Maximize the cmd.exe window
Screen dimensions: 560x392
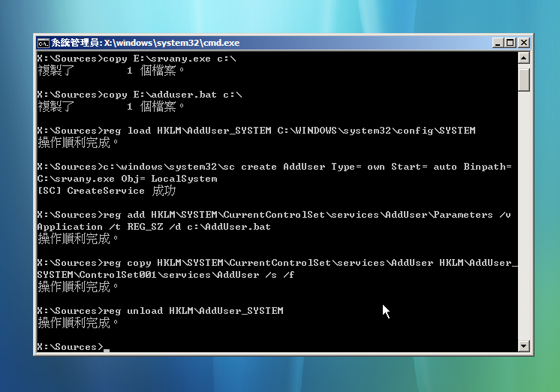pyautogui.click(x=510, y=43)
